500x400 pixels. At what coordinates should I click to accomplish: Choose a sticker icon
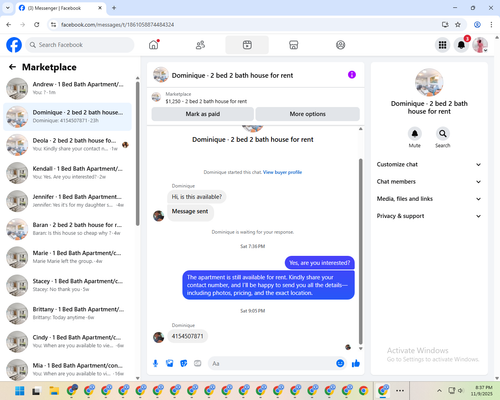(184, 363)
